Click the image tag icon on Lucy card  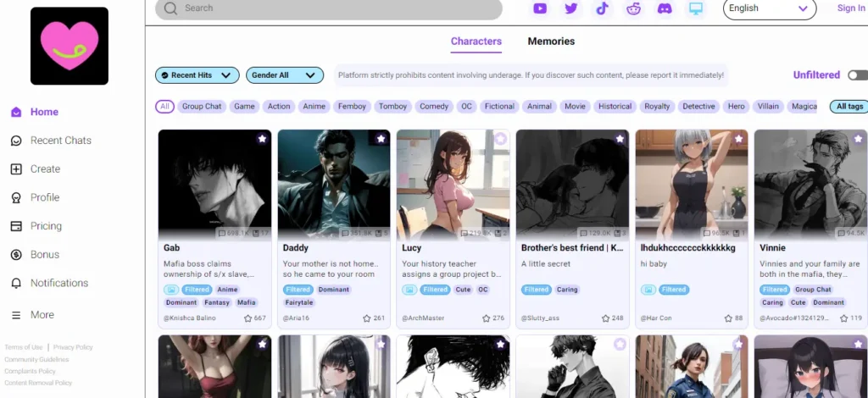(409, 290)
